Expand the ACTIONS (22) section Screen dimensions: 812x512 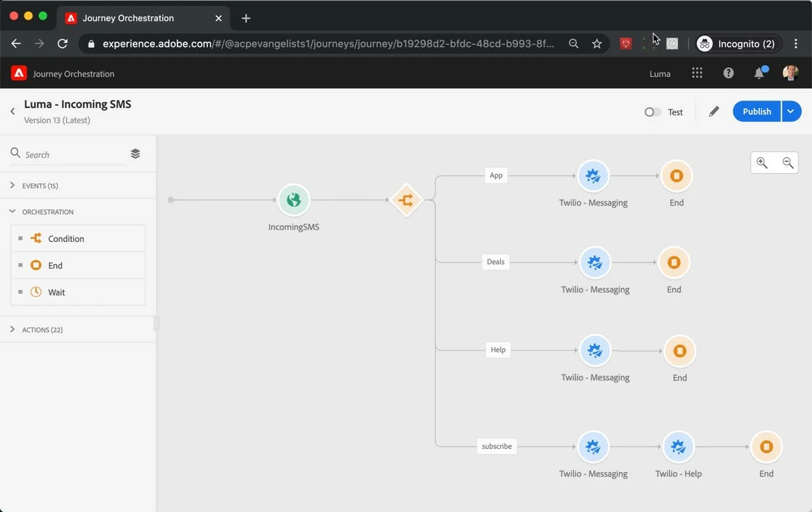pos(77,330)
